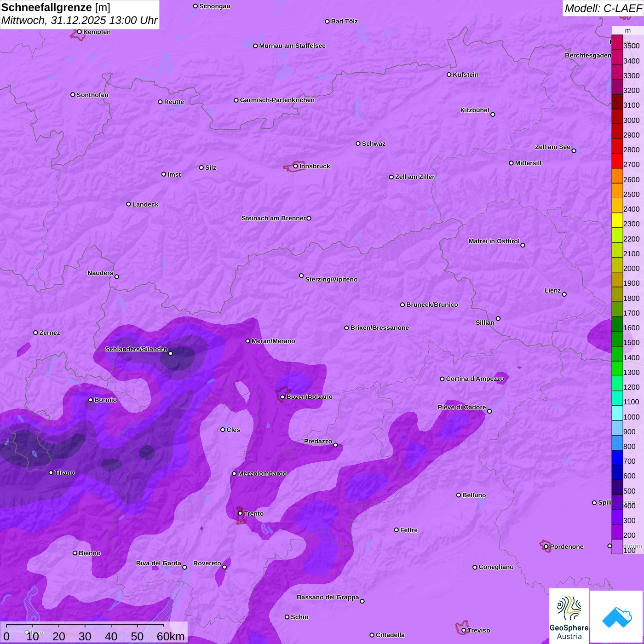The height and width of the screenshot is (644, 644).
Task: Click the Modell: C-LAEF label
Action: [x=603, y=8]
